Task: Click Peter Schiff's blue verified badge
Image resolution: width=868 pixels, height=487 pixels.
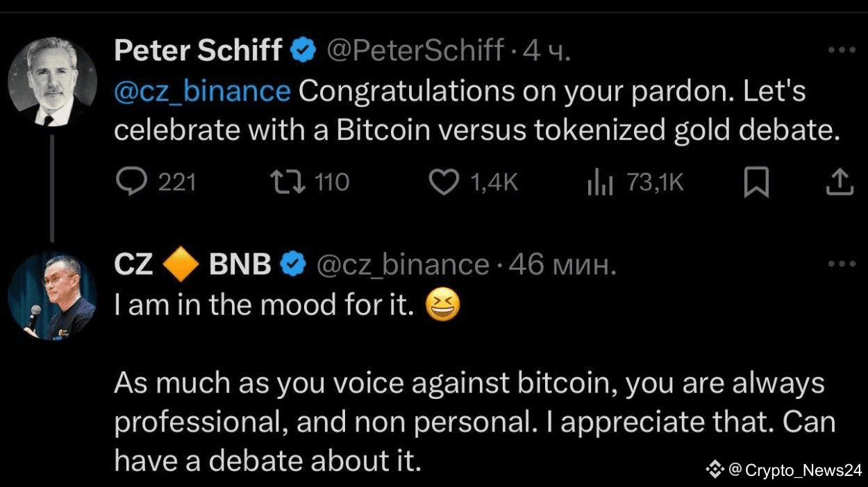Action: [x=304, y=50]
